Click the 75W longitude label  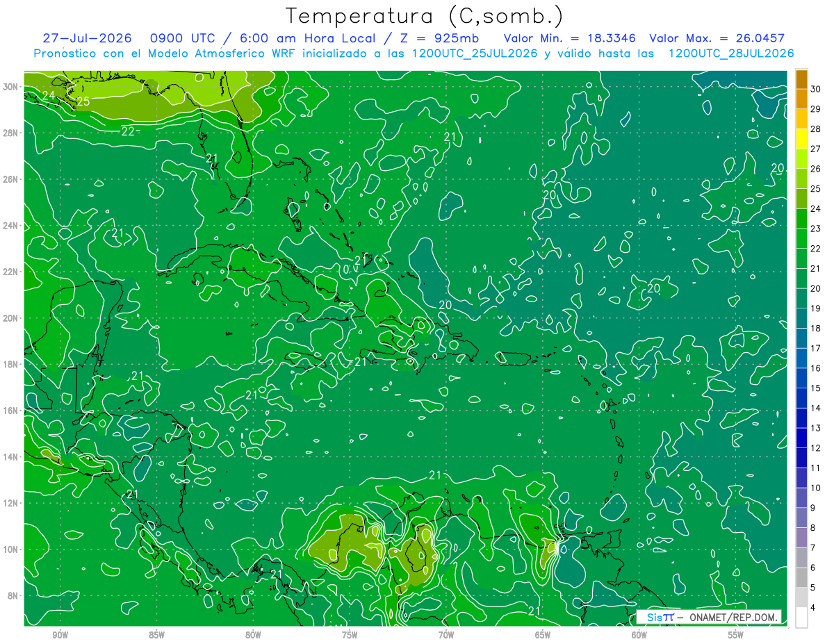click(x=350, y=635)
